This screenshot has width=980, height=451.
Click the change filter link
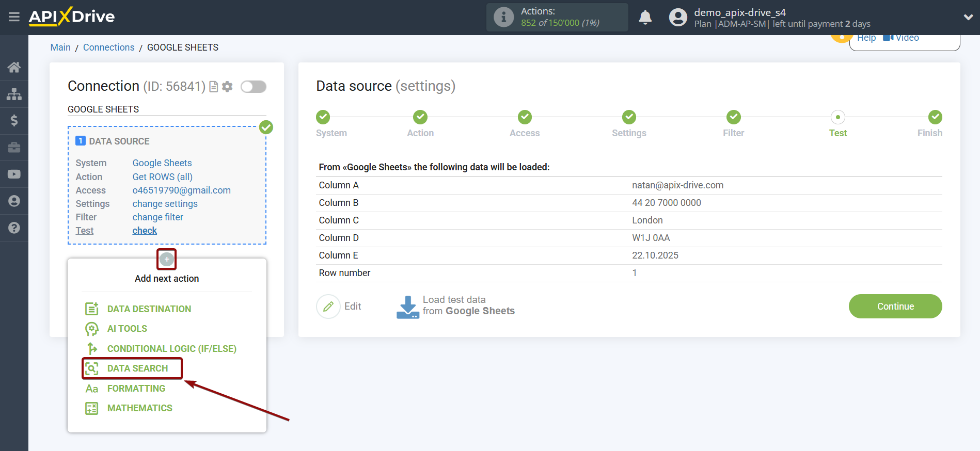point(157,217)
